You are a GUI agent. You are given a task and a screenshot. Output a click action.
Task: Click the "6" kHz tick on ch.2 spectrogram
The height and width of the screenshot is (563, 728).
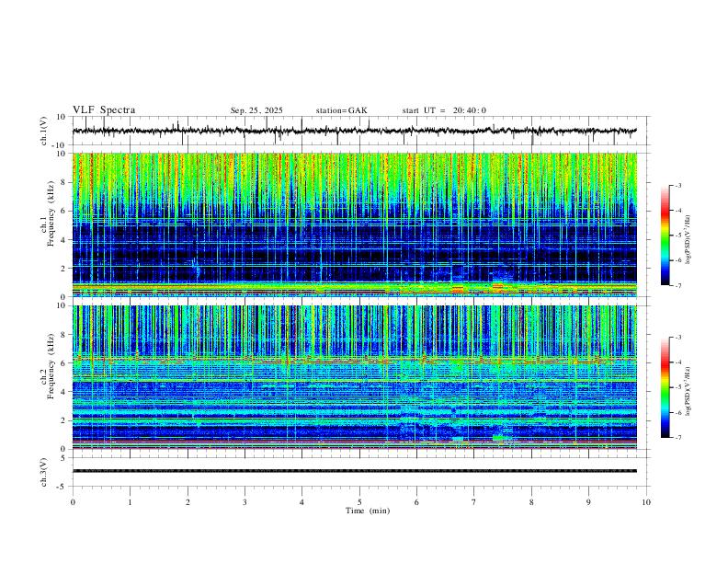[x=63, y=363]
